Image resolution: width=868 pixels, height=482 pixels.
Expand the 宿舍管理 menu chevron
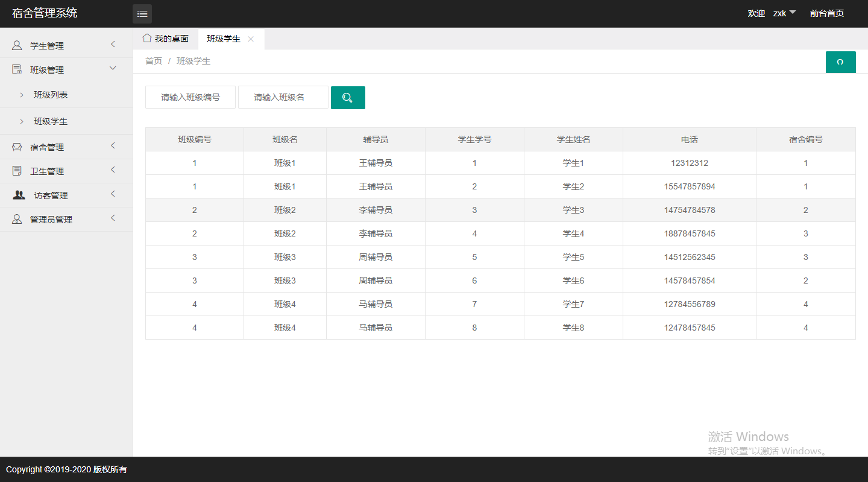(x=113, y=145)
